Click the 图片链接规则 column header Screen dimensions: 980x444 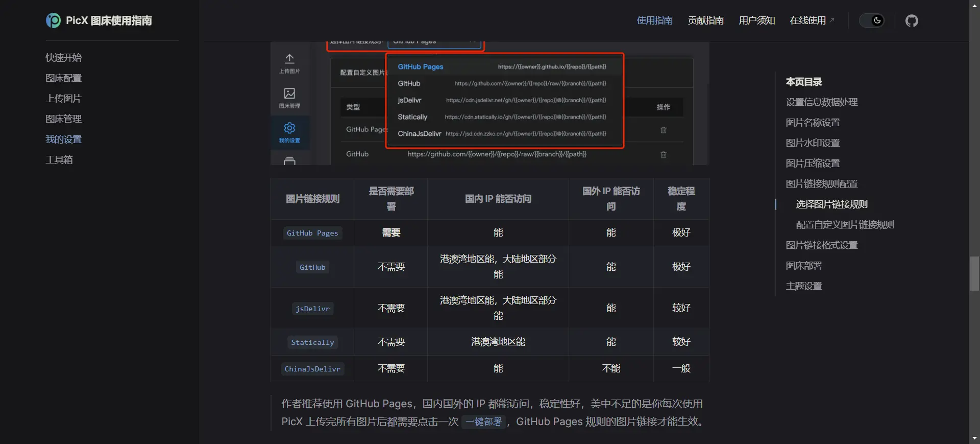[312, 199]
